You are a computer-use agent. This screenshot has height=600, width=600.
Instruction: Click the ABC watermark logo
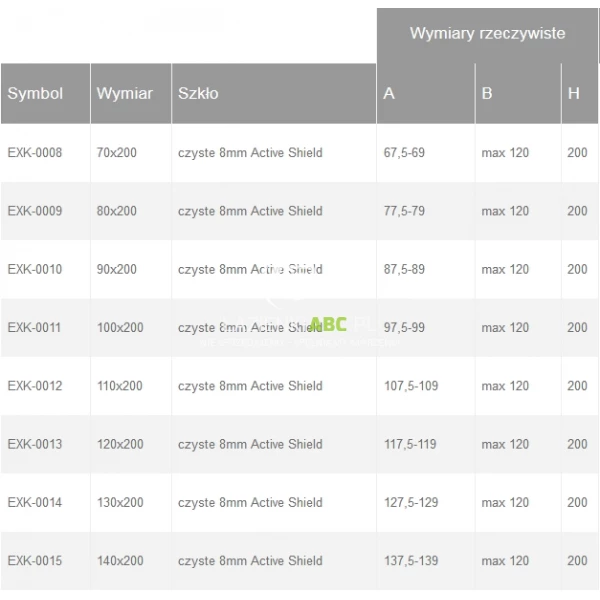point(329,323)
